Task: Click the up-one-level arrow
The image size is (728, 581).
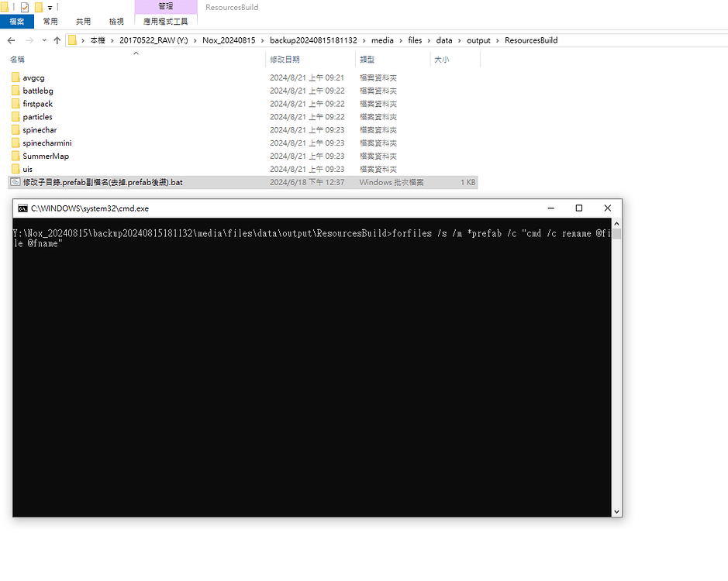Action: 57,40
